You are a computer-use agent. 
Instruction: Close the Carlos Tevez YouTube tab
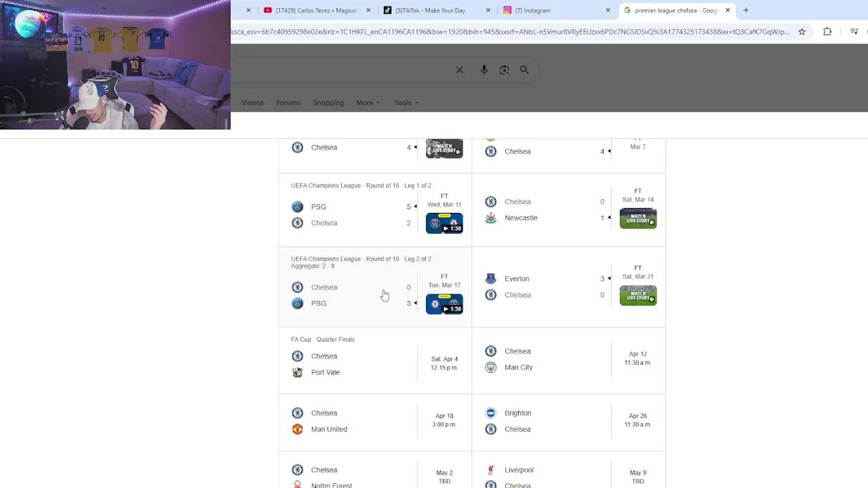click(x=368, y=10)
